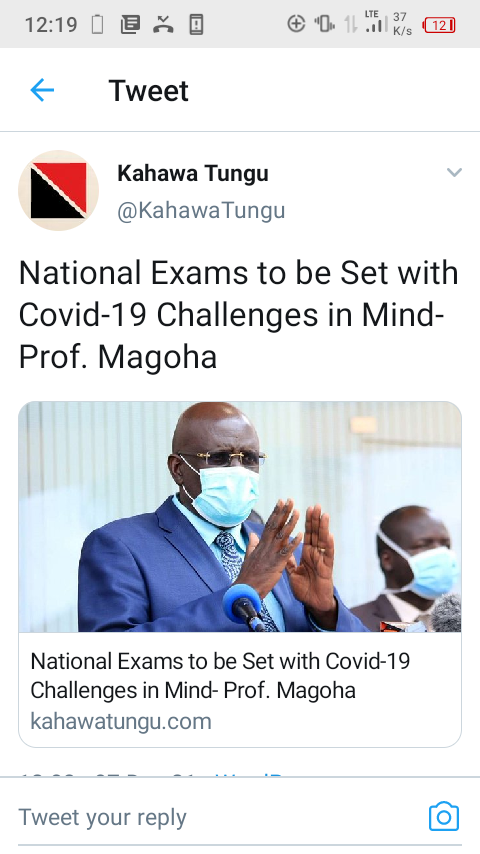Image resolution: width=480 pixels, height=854 pixels.
Task: Open the Prof. Magoha article image
Action: pos(240,517)
